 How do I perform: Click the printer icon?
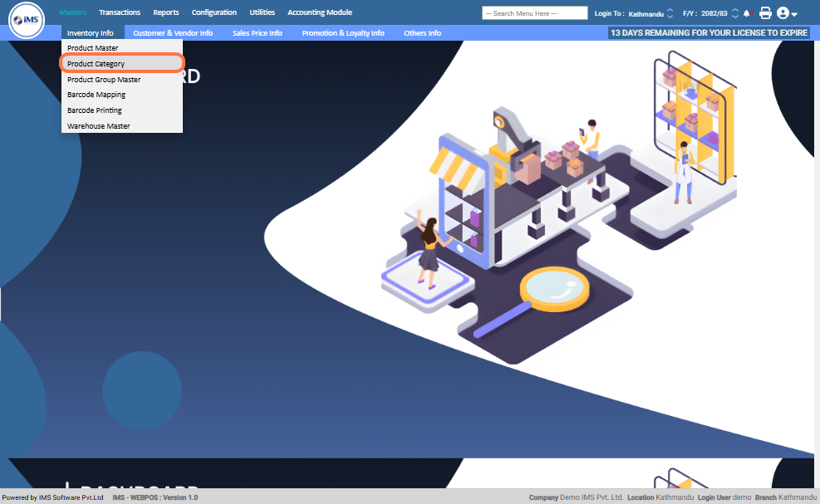(765, 13)
